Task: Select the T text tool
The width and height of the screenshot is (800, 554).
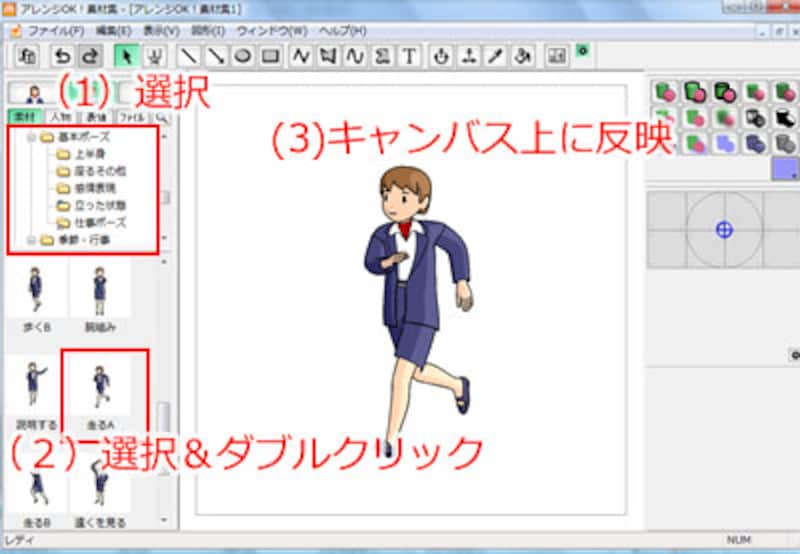Action: tap(409, 56)
